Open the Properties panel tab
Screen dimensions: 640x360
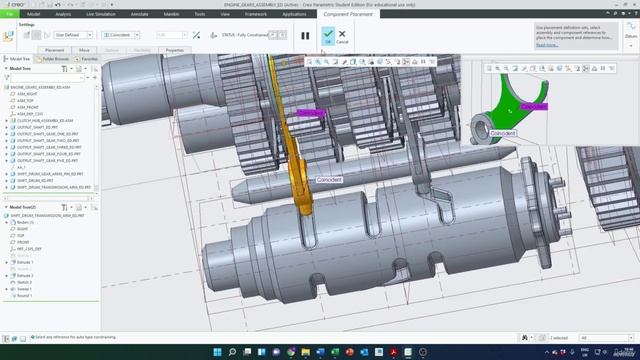pos(175,50)
